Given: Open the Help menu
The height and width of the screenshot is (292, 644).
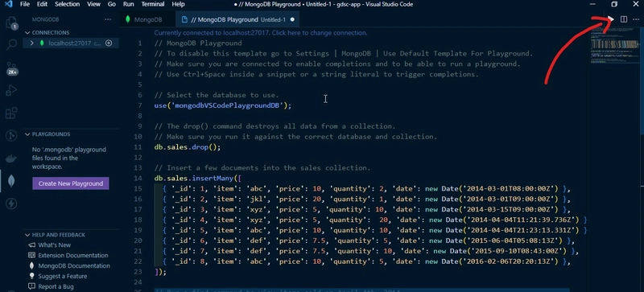Looking at the screenshot, I should click(178, 4).
